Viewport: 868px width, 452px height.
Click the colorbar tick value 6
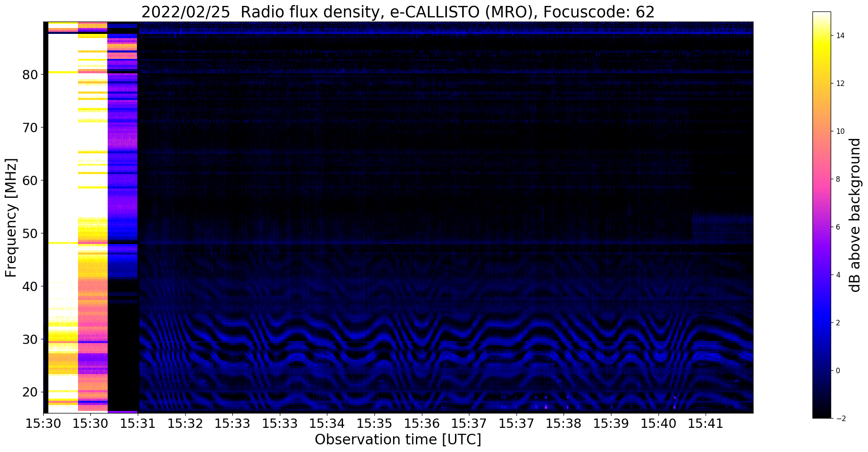[837, 227]
